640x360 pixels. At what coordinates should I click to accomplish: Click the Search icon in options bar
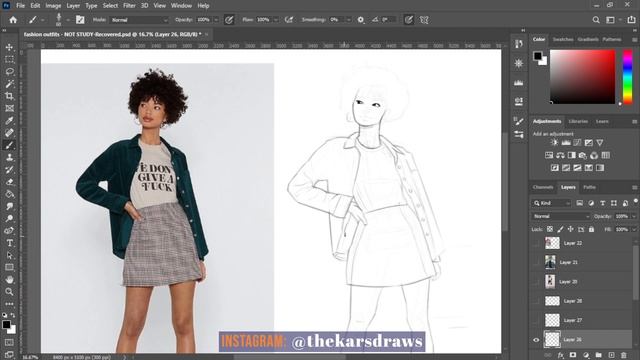pos(596,20)
